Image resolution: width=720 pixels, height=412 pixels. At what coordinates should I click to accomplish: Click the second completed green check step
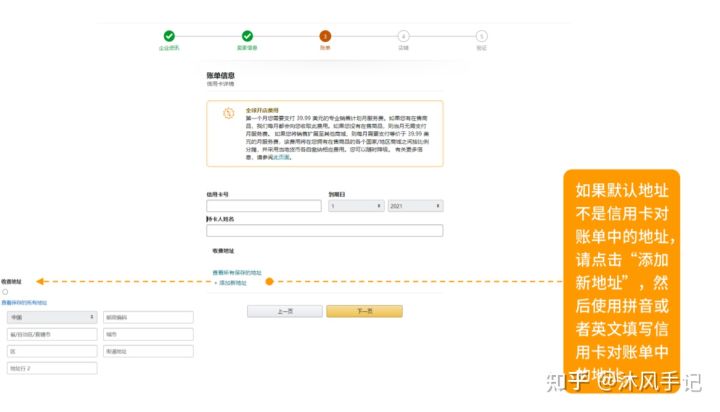tap(247, 36)
